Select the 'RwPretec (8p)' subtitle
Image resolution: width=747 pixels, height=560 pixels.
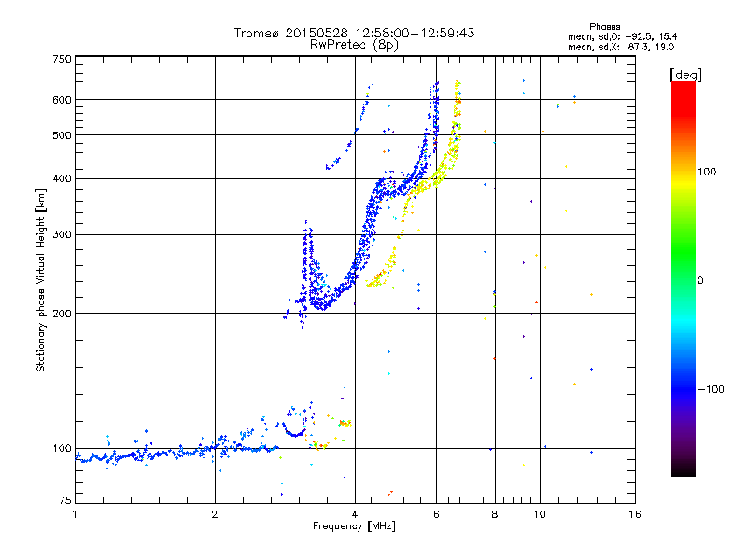[354, 45]
